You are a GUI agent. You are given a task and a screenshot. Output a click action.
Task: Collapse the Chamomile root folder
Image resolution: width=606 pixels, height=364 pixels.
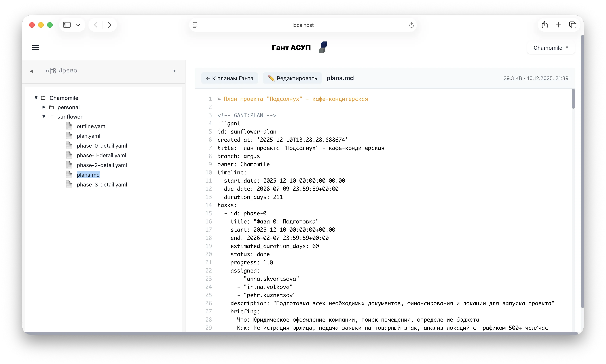[x=36, y=98]
